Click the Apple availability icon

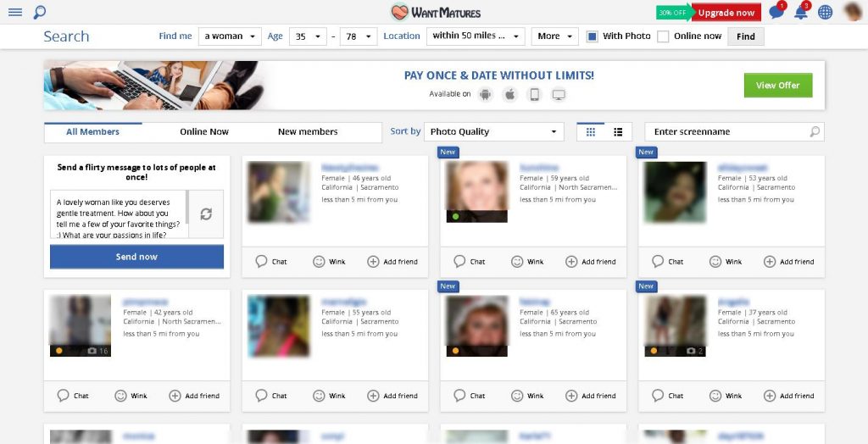point(509,95)
